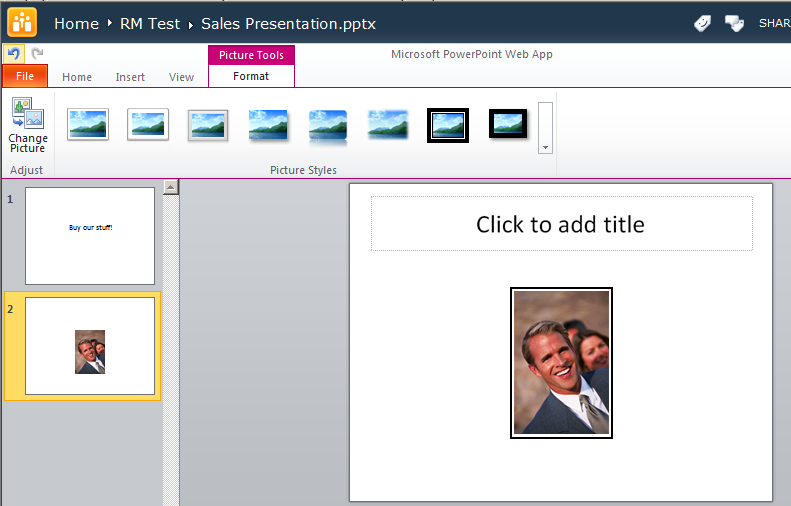This screenshot has width=791, height=506.
Task: Open the File tab
Action: pos(25,76)
